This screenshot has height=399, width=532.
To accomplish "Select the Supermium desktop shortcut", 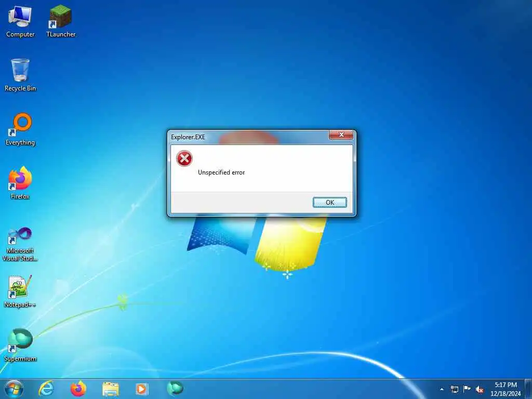I will (x=20, y=345).
